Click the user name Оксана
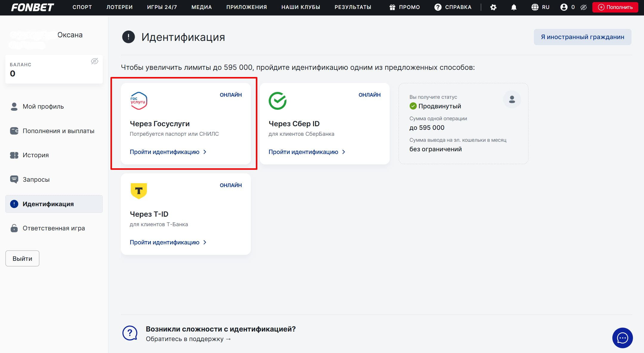This screenshot has width=644, height=353. (70, 35)
